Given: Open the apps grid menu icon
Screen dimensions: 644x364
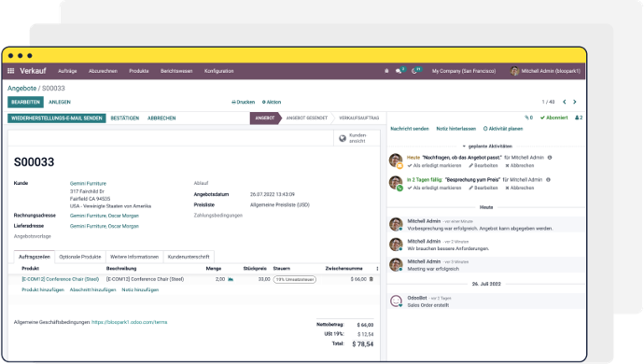Looking at the screenshot, I should pos(10,71).
